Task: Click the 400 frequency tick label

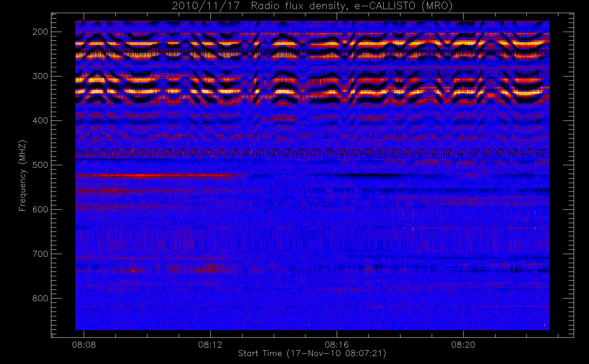Action: click(40, 120)
